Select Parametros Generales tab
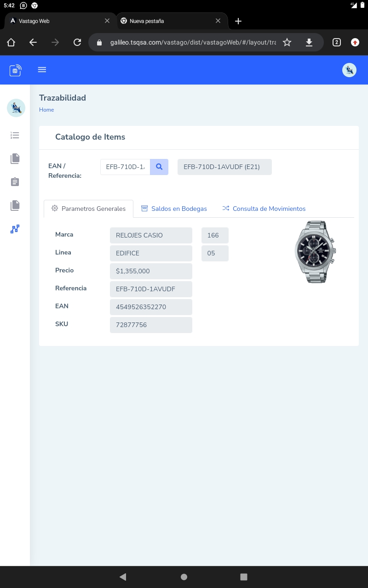This screenshot has width=368, height=588. [x=88, y=209]
